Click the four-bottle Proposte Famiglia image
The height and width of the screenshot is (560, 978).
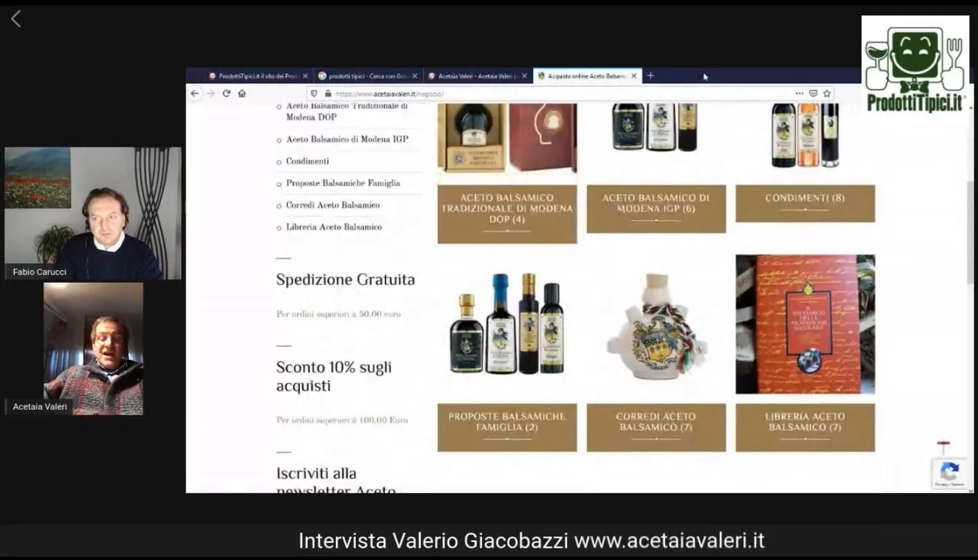coord(507,324)
